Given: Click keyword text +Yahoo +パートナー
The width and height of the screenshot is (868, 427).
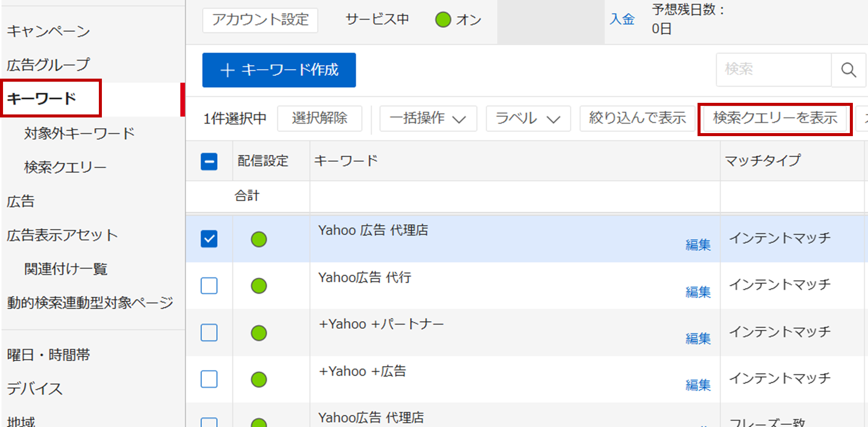Looking at the screenshot, I should point(381,324).
